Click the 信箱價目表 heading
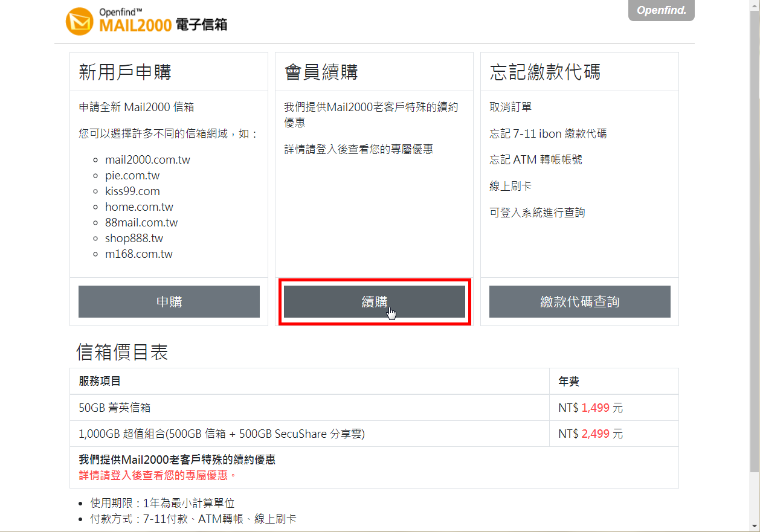 point(122,352)
